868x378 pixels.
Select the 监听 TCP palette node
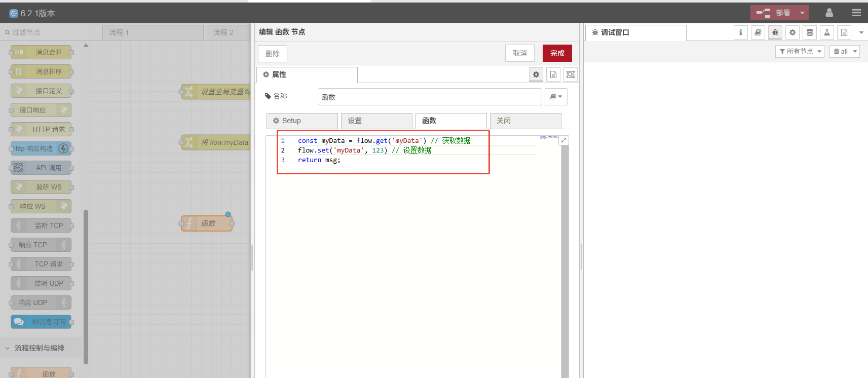click(x=41, y=225)
